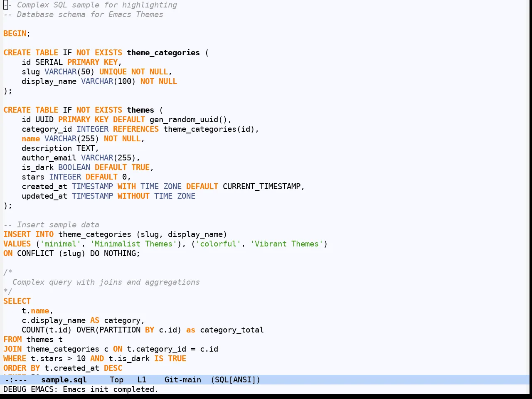532x399 pixels.
Task: Click the INSERT keyword
Action: click(17, 234)
